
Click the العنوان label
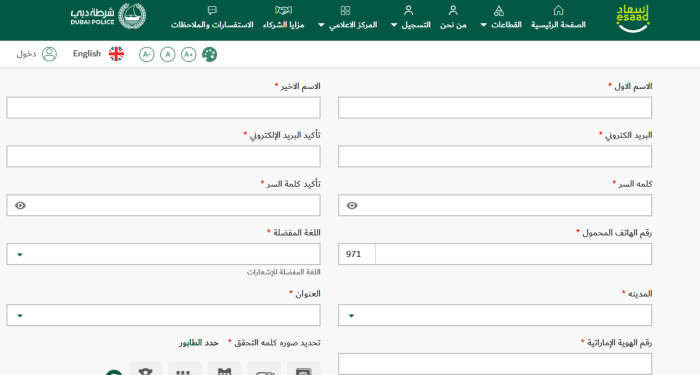click(308, 294)
